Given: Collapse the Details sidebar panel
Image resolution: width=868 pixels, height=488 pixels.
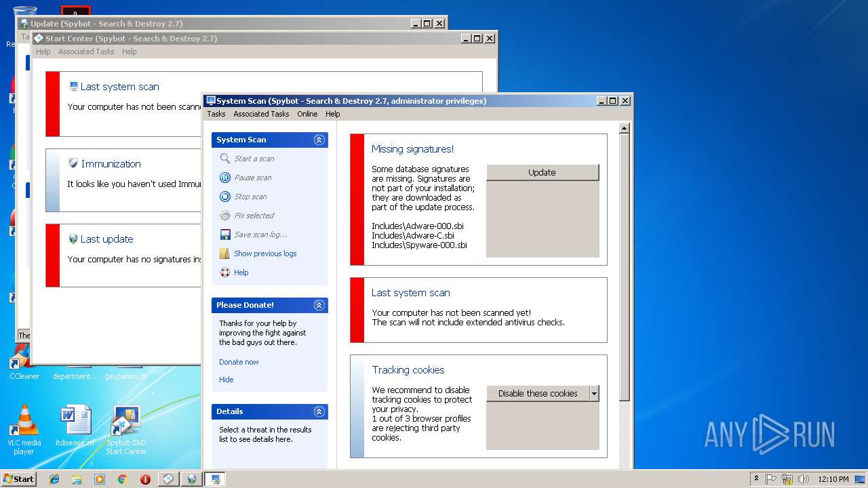Looking at the screenshot, I should click(319, 411).
